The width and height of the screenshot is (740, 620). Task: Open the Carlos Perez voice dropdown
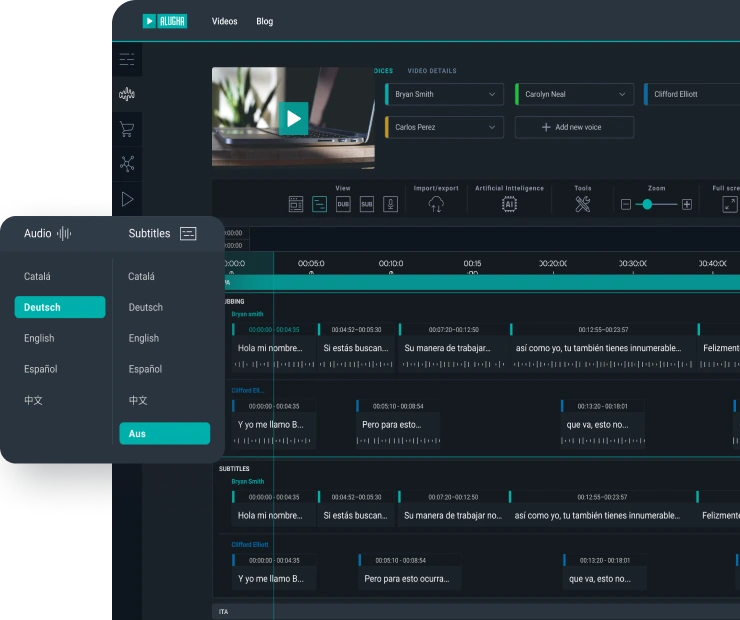click(x=444, y=127)
